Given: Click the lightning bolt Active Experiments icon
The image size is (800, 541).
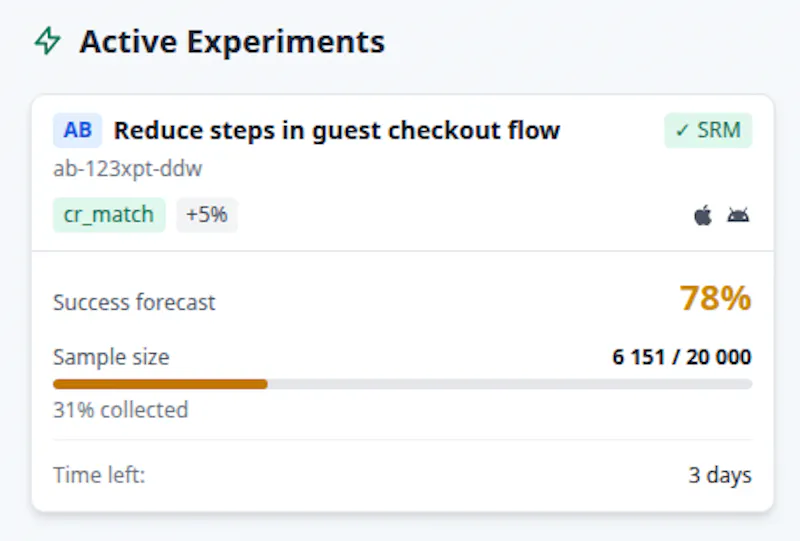Looking at the screenshot, I should pos(47,41).
